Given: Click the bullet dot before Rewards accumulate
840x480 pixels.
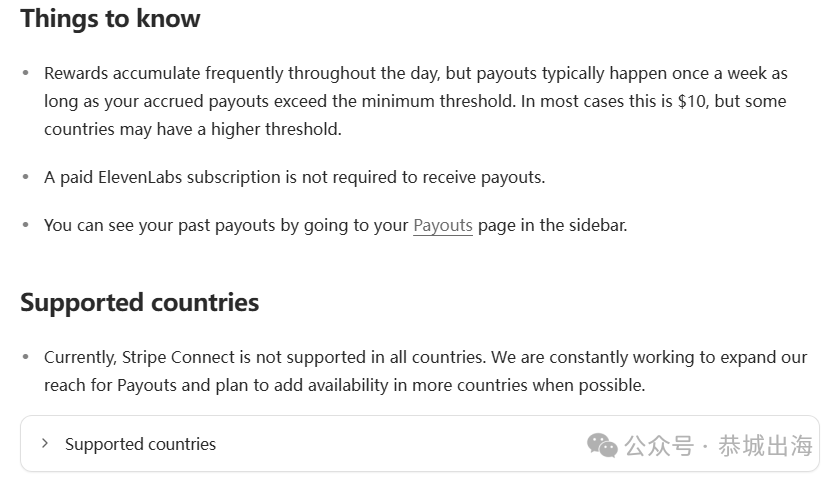Looking at the screenshot, I should pos(25,73).
